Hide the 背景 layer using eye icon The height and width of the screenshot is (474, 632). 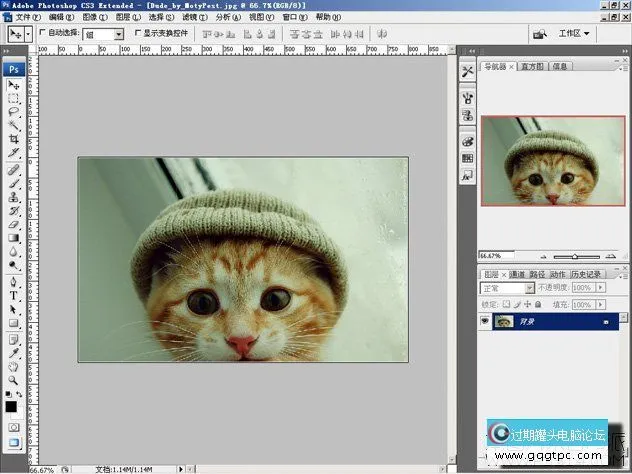(x=485, y=321)
